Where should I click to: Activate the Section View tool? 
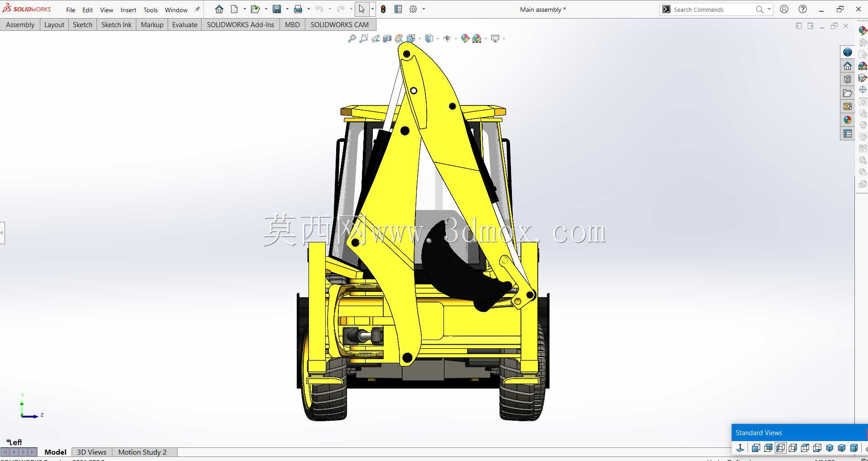click(x=387, y=38)
